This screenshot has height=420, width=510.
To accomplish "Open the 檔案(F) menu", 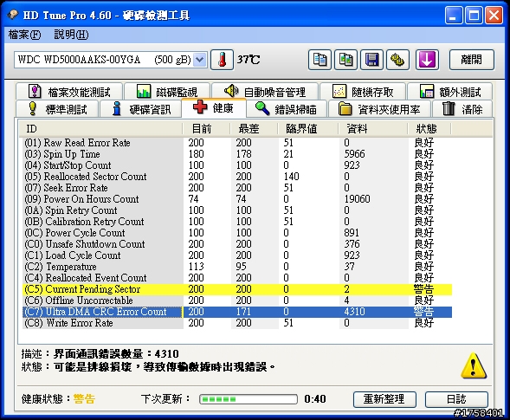I will coord(25,35).
